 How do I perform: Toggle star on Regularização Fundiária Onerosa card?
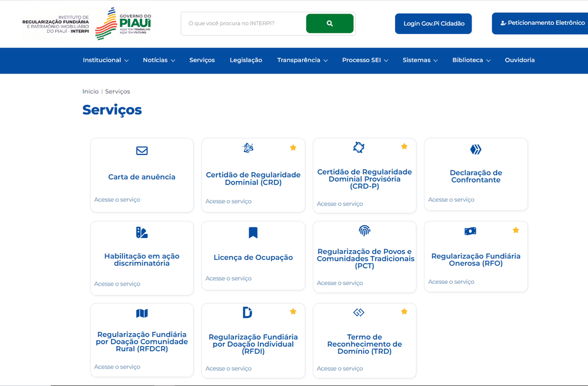[516, 230]
